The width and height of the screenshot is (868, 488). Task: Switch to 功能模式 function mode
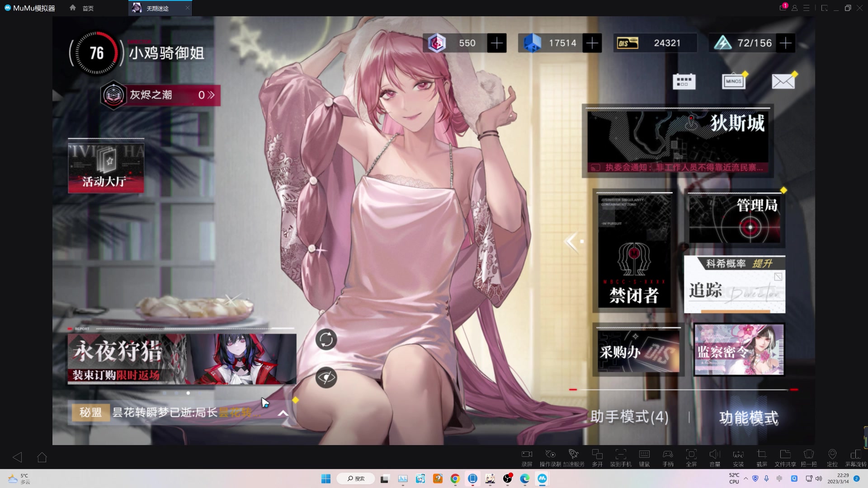(749, 418)
